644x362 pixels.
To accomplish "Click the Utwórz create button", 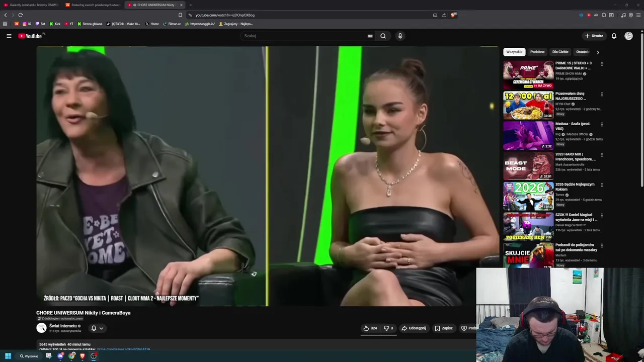I will point(594,36).
